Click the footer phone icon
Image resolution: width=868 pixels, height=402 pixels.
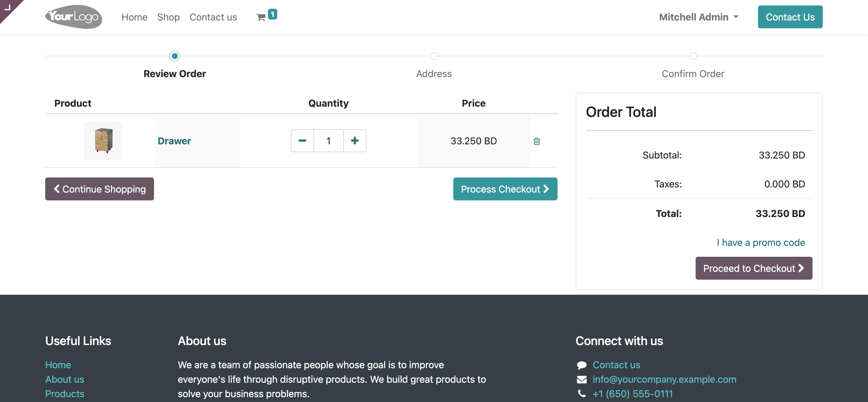[582, 394]
